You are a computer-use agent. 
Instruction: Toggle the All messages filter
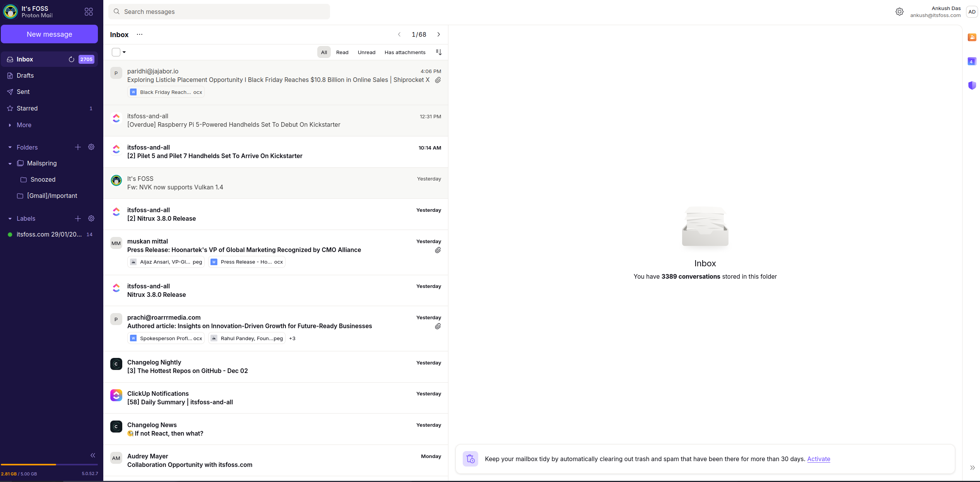(324, 52)
